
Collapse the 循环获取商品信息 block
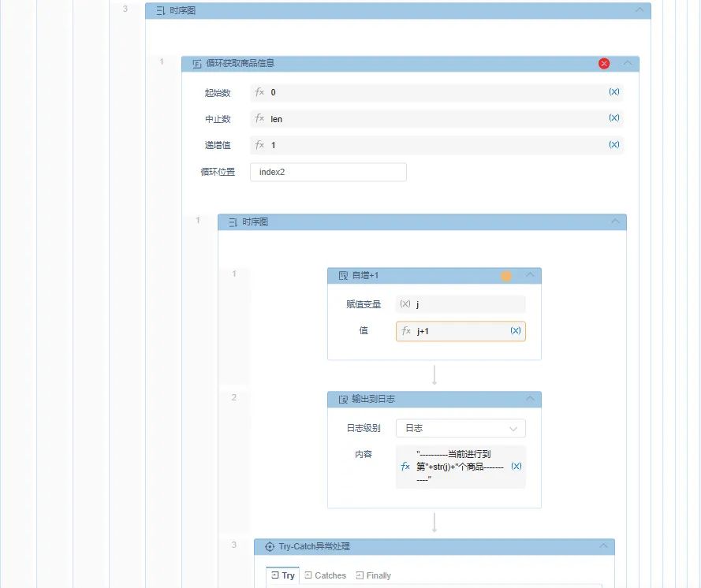point(628,64)
